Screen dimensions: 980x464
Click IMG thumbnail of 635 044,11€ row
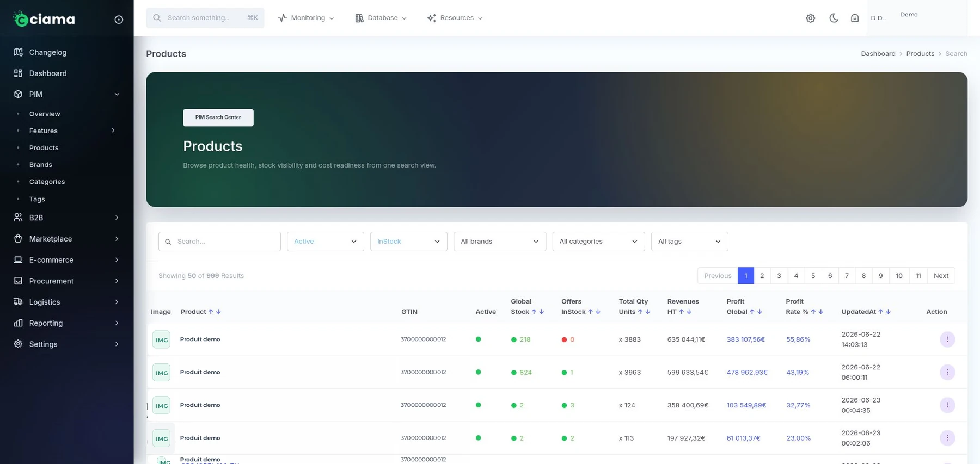point(161,339)
